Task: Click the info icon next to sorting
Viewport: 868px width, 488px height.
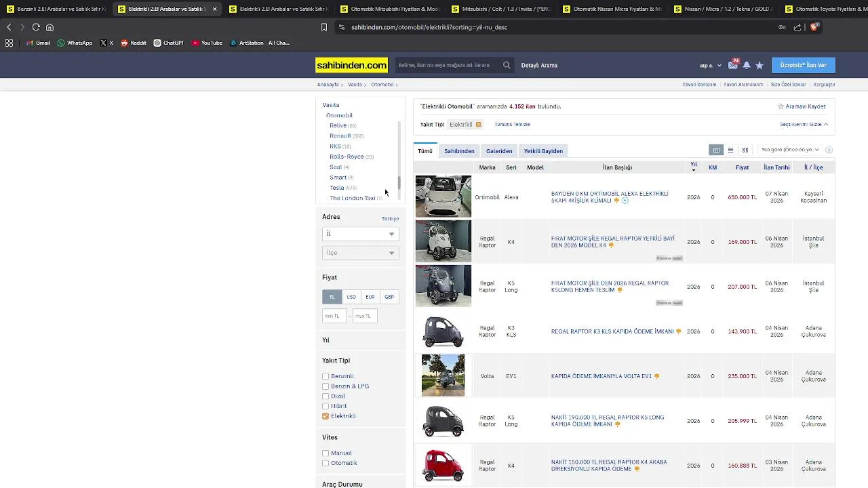Action: pos(829,150)
